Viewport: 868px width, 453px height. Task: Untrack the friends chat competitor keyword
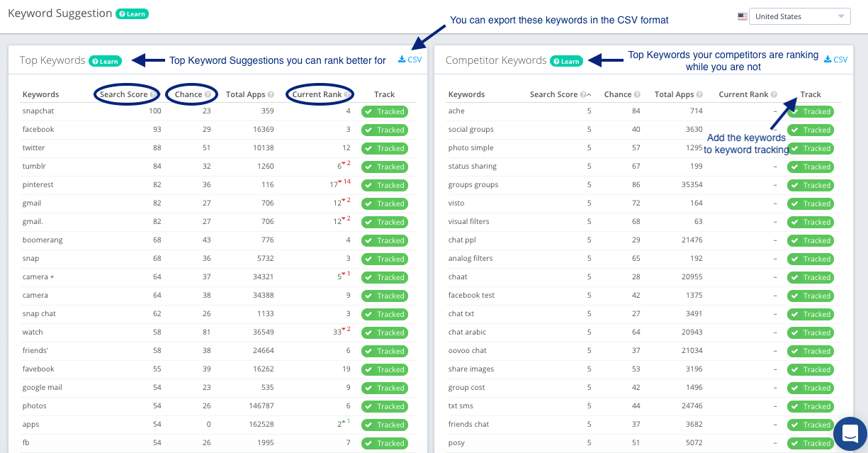(811, 425)
